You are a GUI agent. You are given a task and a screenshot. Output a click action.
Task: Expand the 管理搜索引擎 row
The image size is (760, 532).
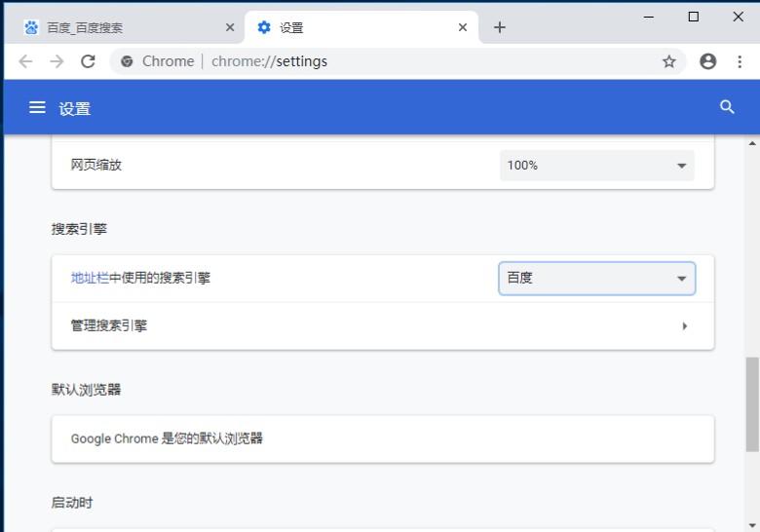382,326
